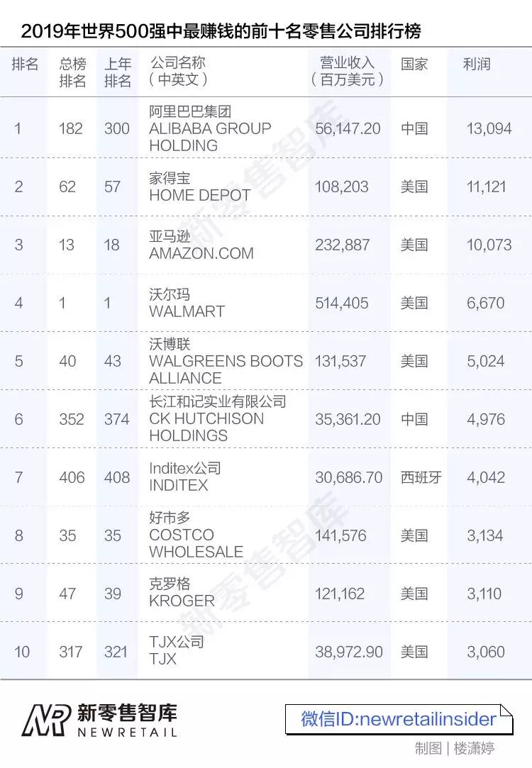532x768 pixels.
Task: Click the 利润 column header
Action: pyautogui.click(x=476, y=65)
